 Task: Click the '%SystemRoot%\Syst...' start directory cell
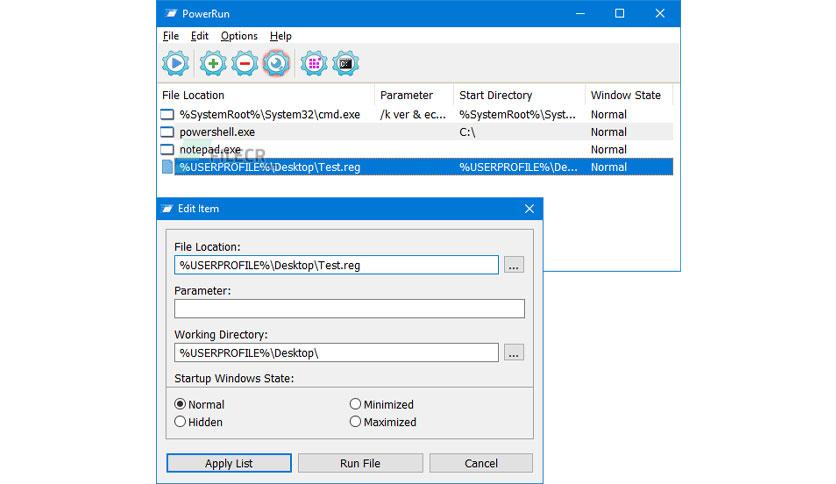518,115
